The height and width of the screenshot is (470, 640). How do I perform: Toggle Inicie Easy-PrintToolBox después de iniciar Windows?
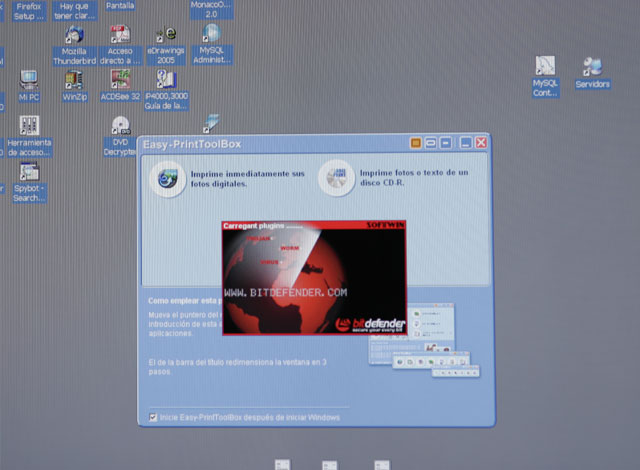pyautogui.click(x=153, y=417)
